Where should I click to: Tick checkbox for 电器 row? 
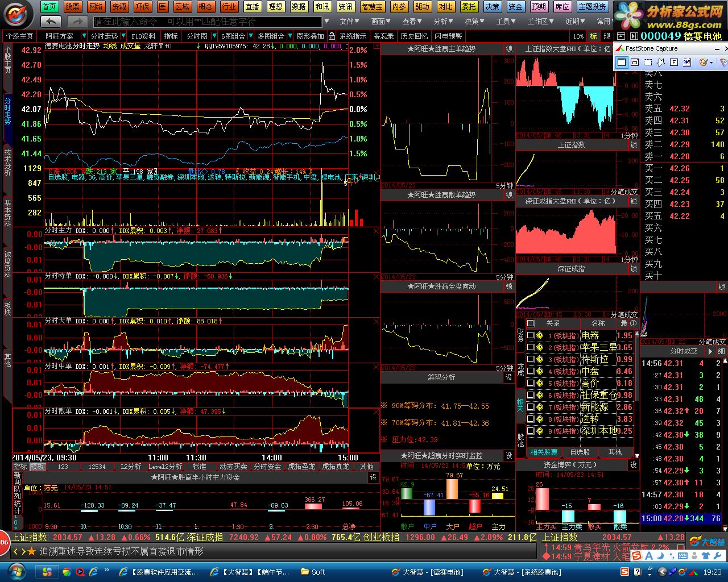coord(531,335)
